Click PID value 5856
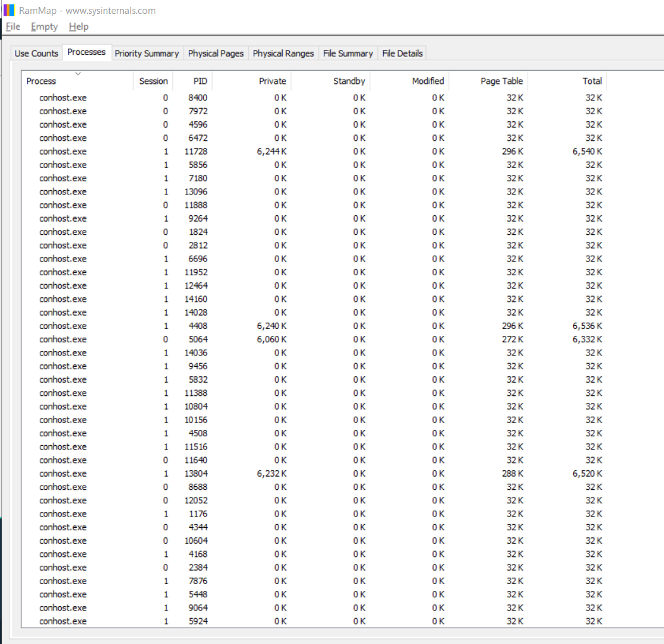Screen dimensions: 664x644 [x=198, y=165]
